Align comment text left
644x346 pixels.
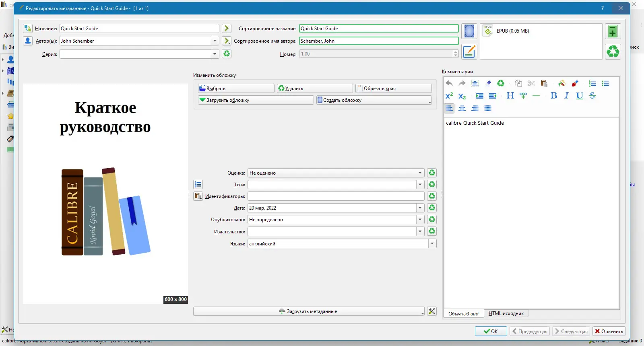(x=449, y=108)
